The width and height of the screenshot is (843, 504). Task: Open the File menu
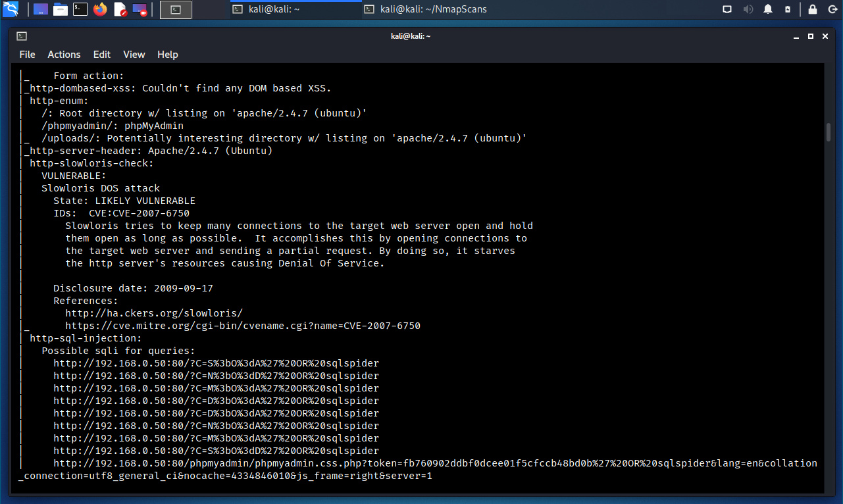27,55
